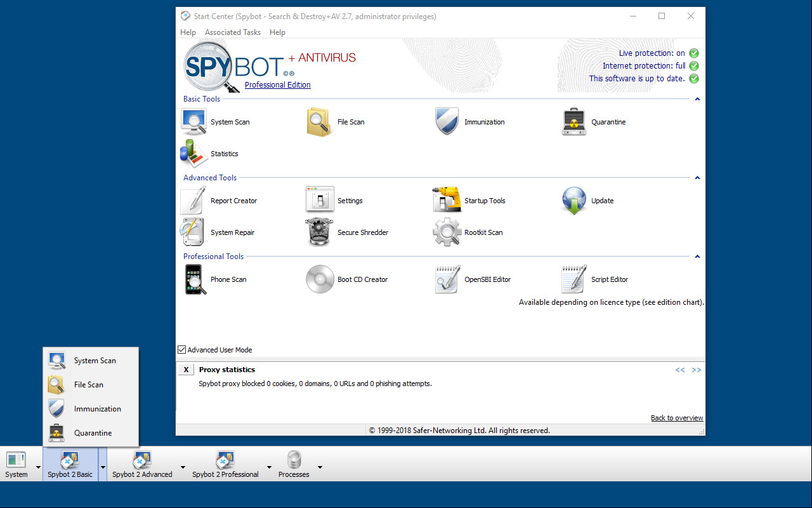Open the Statistics tool icon
The height and width of the screenshot is (508, 812).
pos(193,153)
